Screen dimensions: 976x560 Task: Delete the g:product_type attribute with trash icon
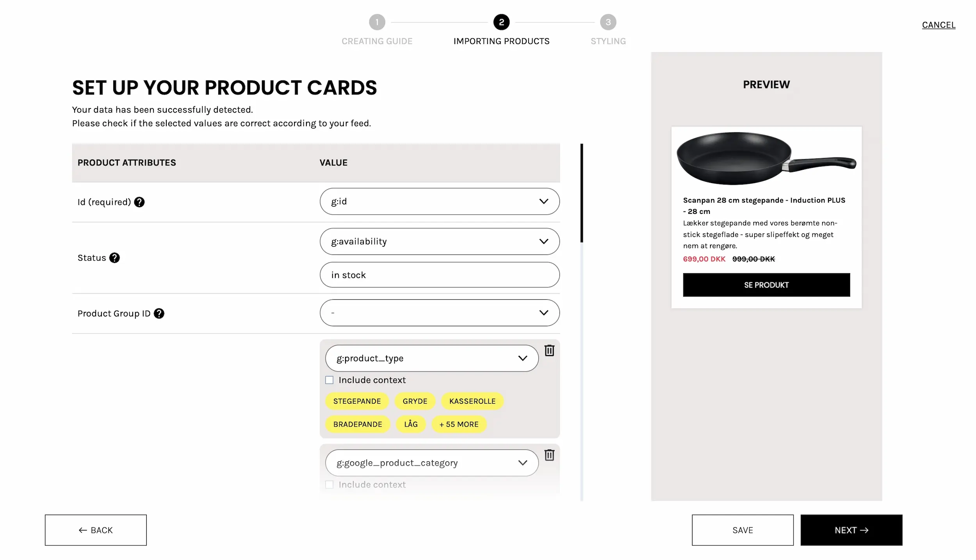click(549, 350)
